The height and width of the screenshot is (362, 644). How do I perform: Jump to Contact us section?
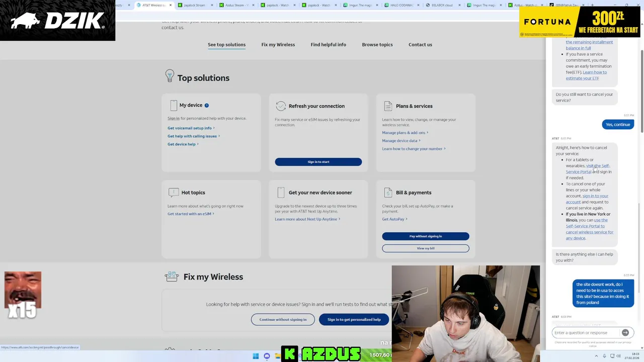[x=420, y=45]
